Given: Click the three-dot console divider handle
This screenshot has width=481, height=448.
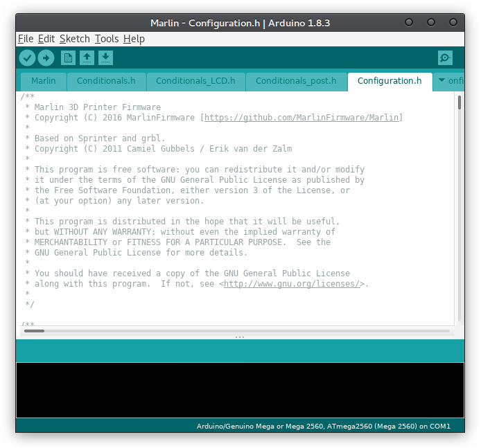Looking at the screenshot, I should tap(240, 337).
